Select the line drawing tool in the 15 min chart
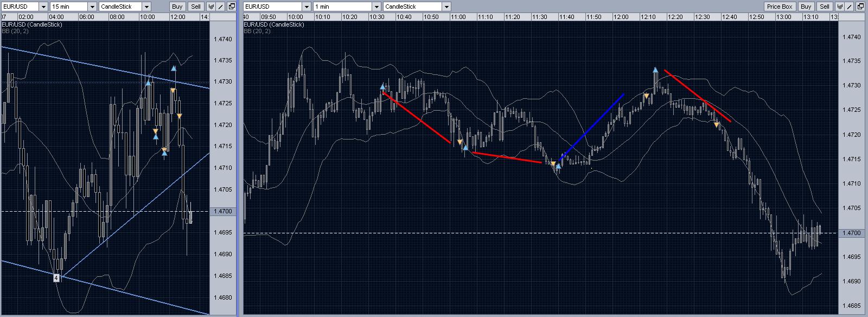The width and height of the screenshot is (868, 317). tap(220, 7)
